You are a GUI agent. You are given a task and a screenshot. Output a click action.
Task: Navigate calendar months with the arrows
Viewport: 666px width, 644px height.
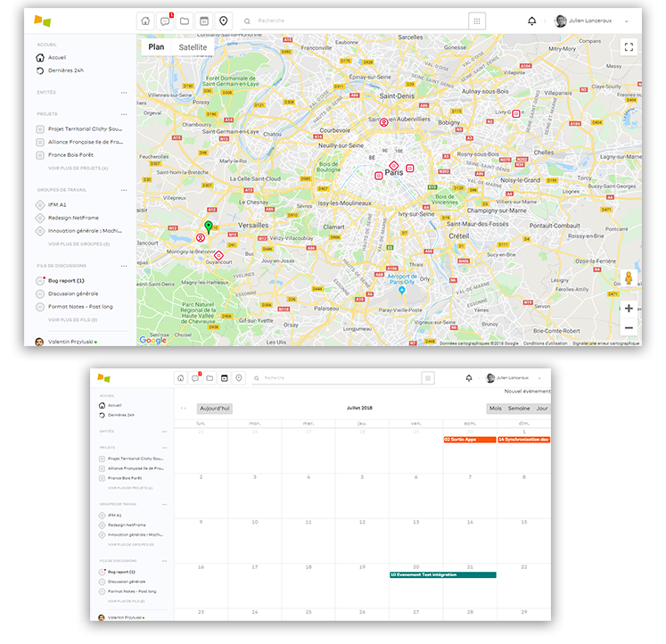click(184, 409)
